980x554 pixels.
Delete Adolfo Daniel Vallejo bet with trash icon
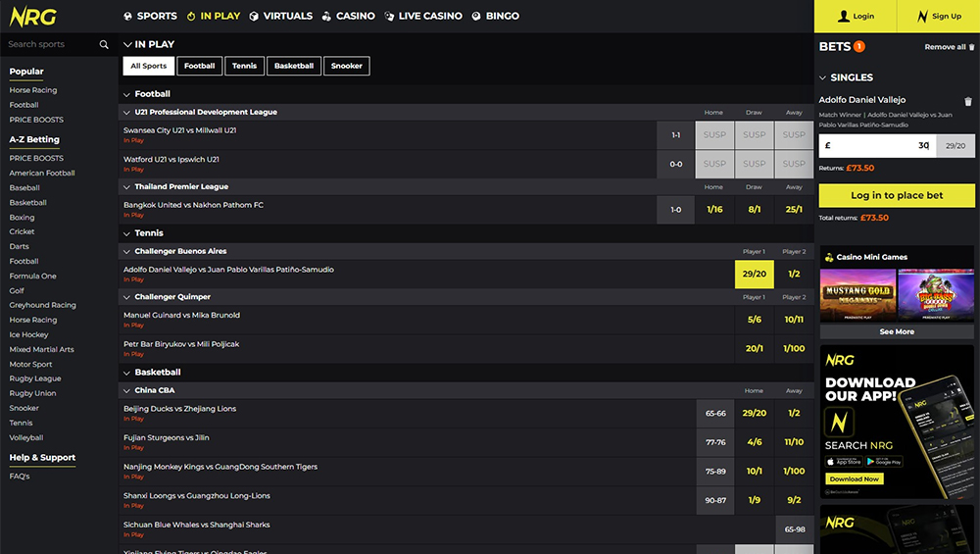pyautogui.click(x=967, y=101)
